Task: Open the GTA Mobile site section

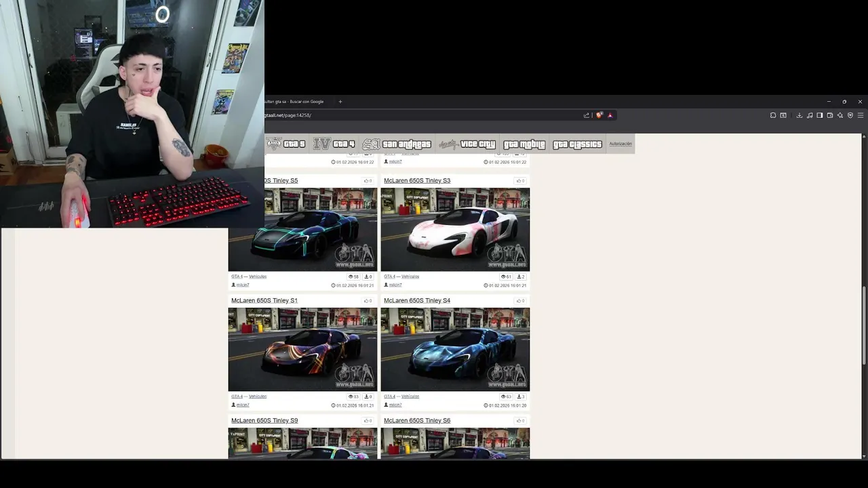Action: pos(524,144)
